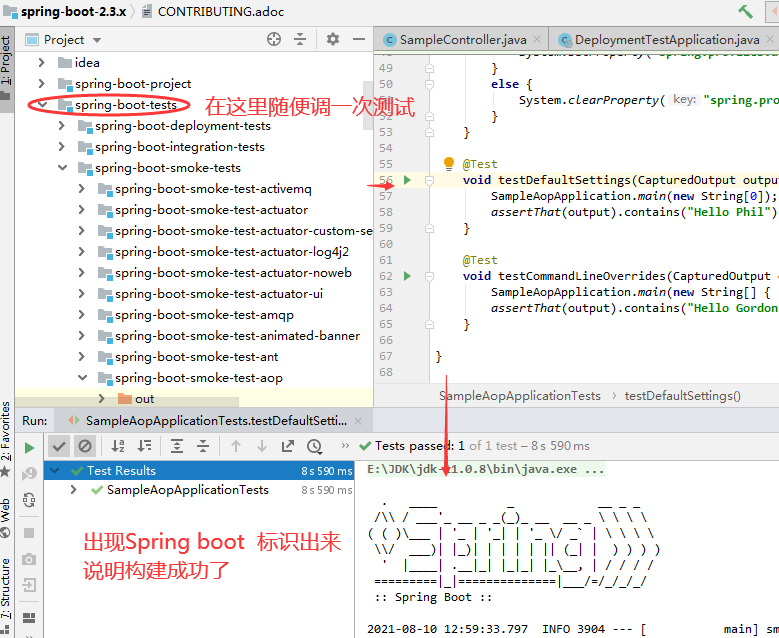The height and width of the screenshot is (638, 779).
Task: Expand spring-boot-smoke-test-activemq module
Action: pos(81,188)
